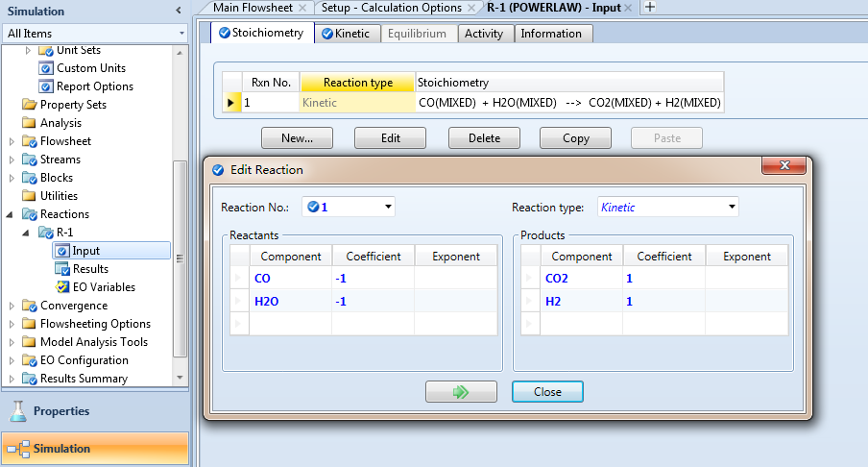The height and width of the screenshot is (467, 868).
Task: Switch to the Activity tab
Action: tap(484, 34)
